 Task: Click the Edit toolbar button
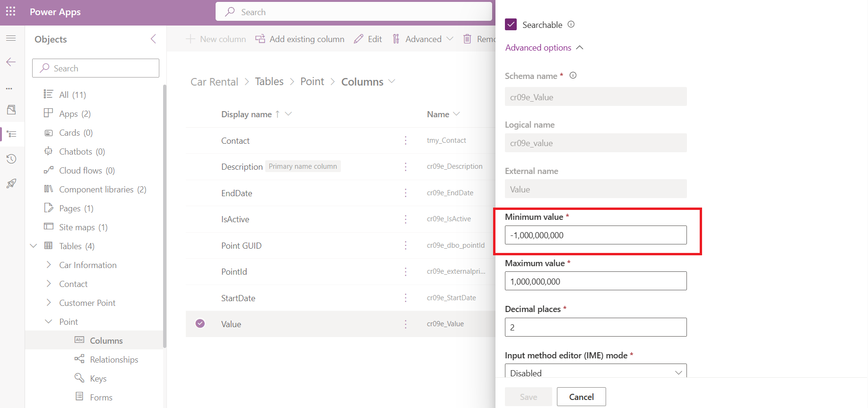tap(368, 39)
